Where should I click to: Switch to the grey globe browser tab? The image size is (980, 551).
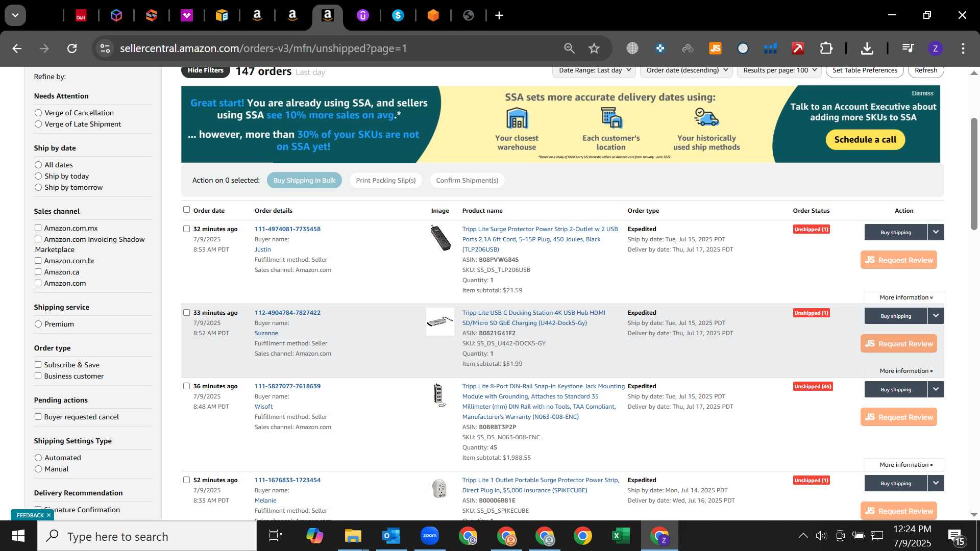469,16
